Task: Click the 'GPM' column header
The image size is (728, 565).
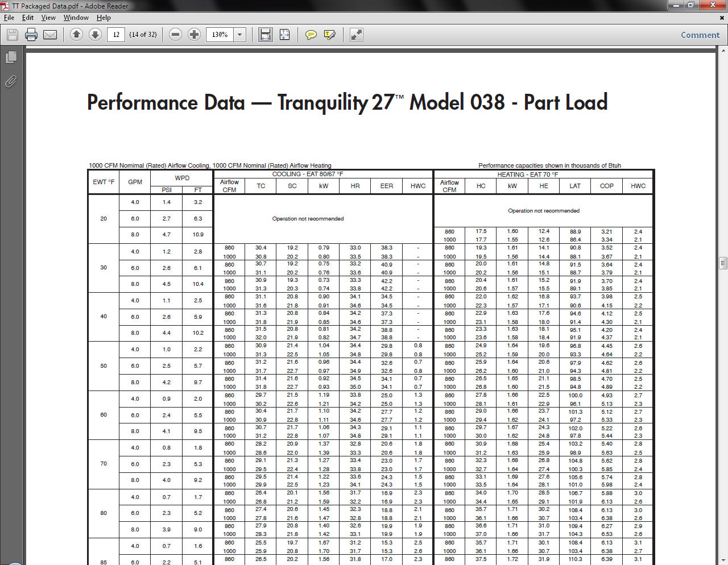Action: pos(135,182)
